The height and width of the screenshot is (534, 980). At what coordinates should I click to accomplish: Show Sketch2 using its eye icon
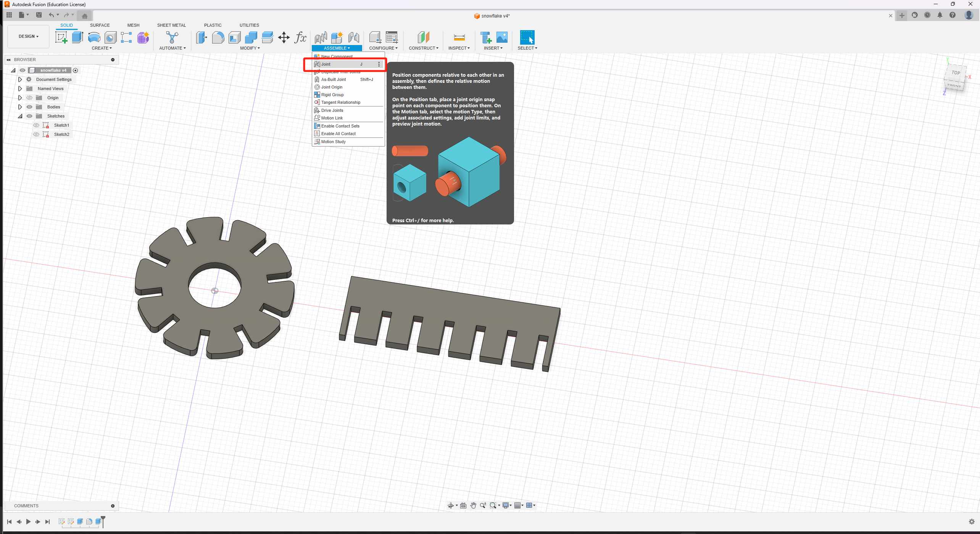point(36,134)
